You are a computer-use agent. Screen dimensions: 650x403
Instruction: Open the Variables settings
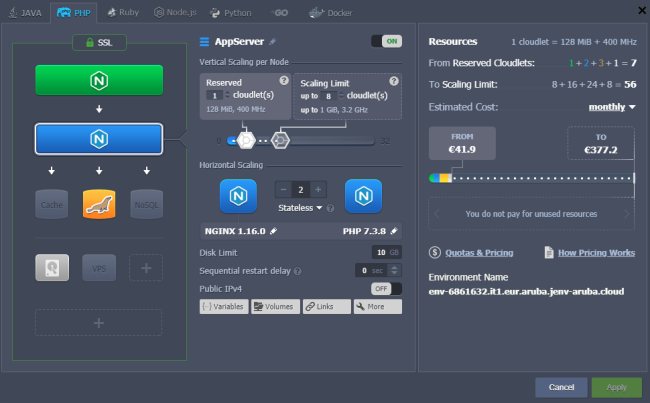coord(224,306)
